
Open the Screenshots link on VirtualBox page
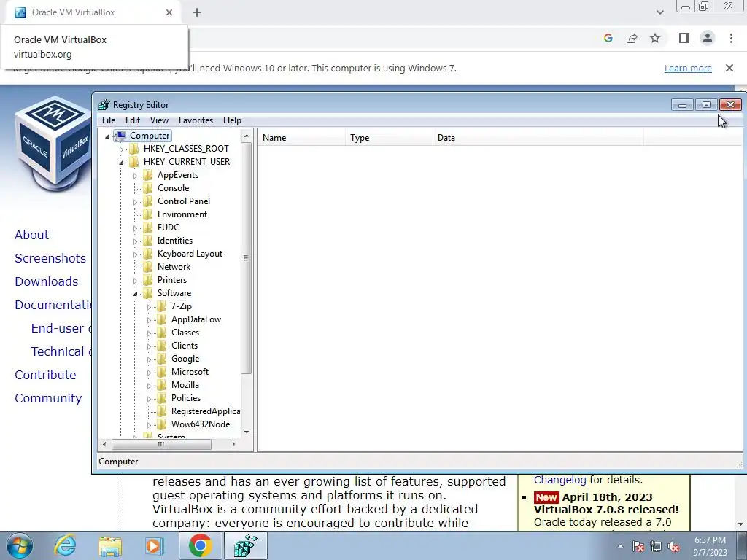click(50, 258)
